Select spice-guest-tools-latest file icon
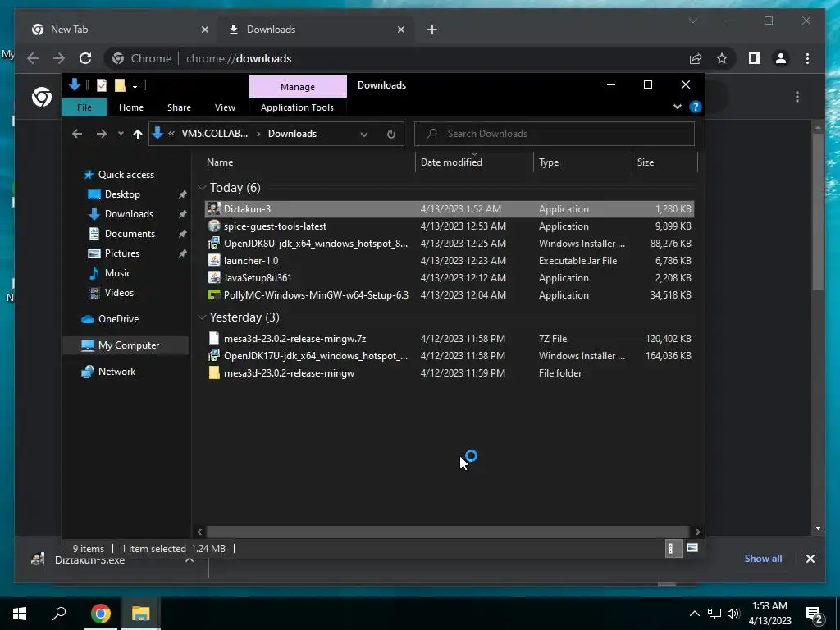The height and width of the screenshot is (630, 840). [x=214, y=226]
